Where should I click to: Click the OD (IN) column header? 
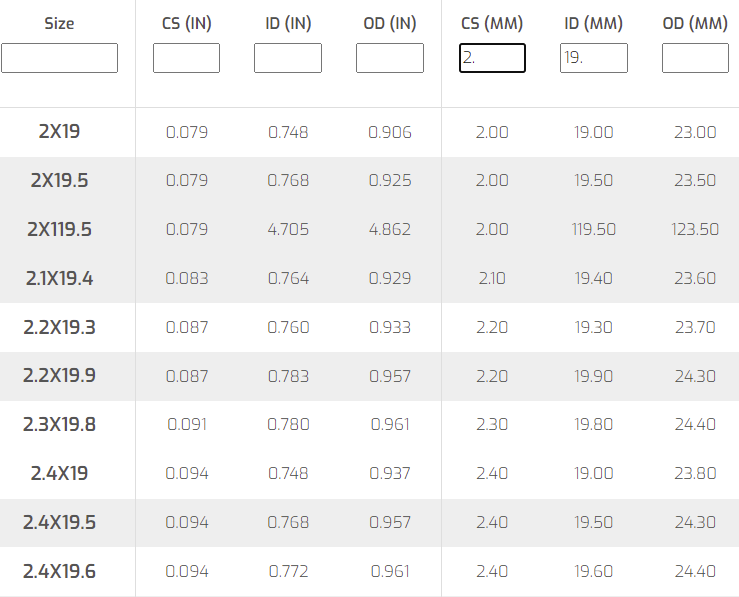click(389, 23)
